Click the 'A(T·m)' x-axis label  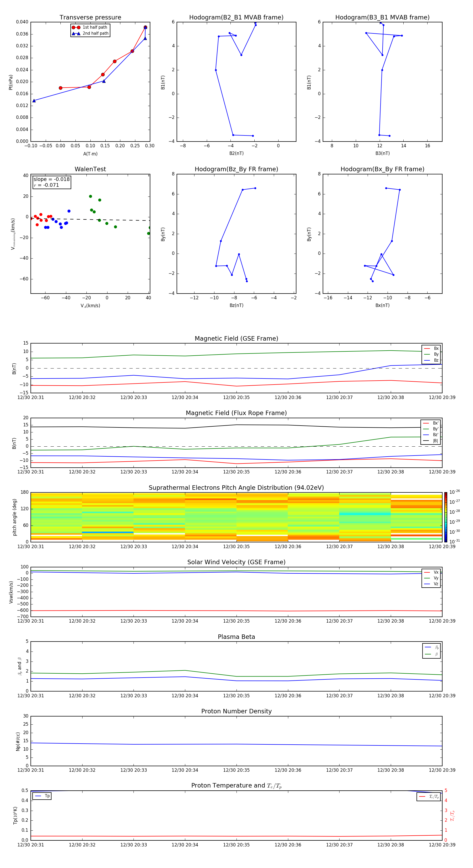click(90, 154)
